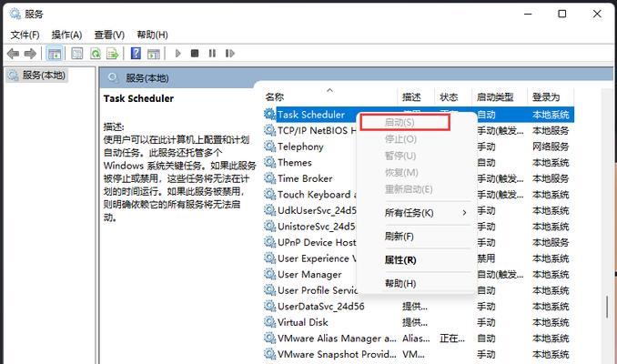Screen dimensions: 617x364
Task: Click the gear icon beside User Manager
Action: pyautogui.click(x=269, y=274)
